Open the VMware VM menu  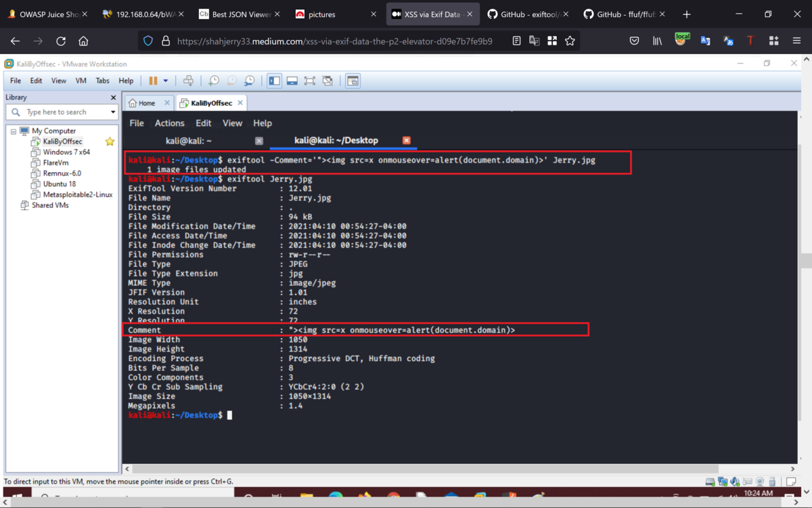pyautogui.click(x=81, y=81)
